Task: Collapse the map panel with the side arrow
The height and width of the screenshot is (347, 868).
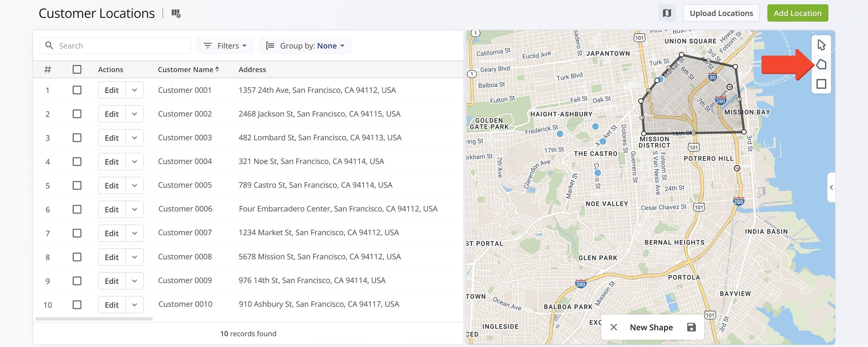Action: click(x=831, y=187)
